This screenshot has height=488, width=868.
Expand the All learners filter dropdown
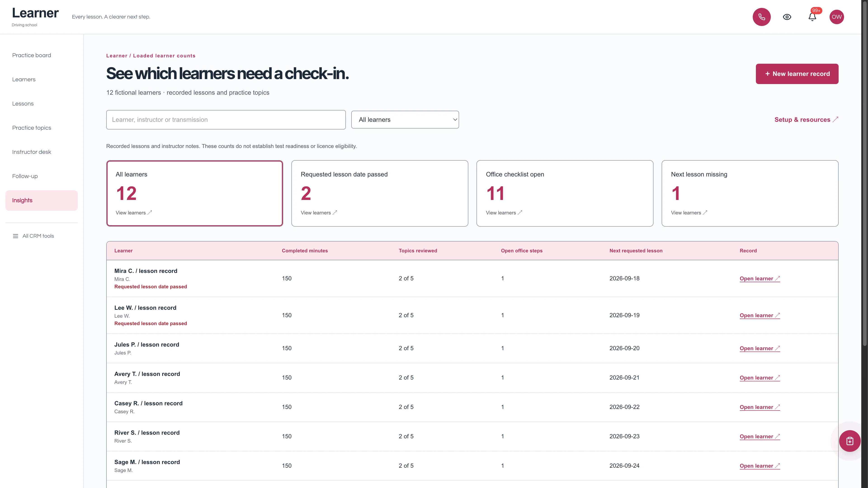pos(405,120)
